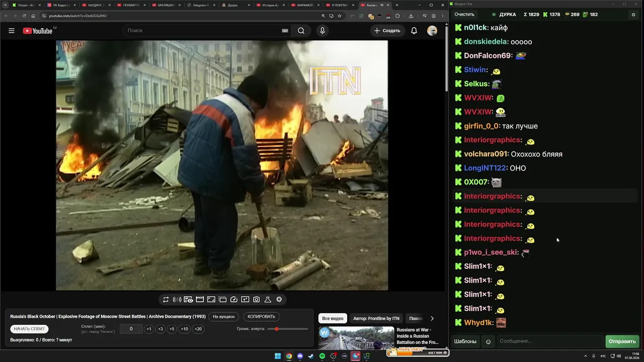This screenshot has height=362, width=644.
Task: Open the Шаблоны templates button in chat
Action: point(465,341)
